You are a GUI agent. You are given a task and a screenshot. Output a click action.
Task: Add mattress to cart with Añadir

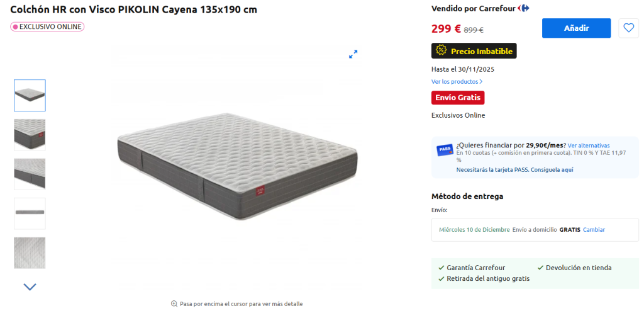point(576,28)
